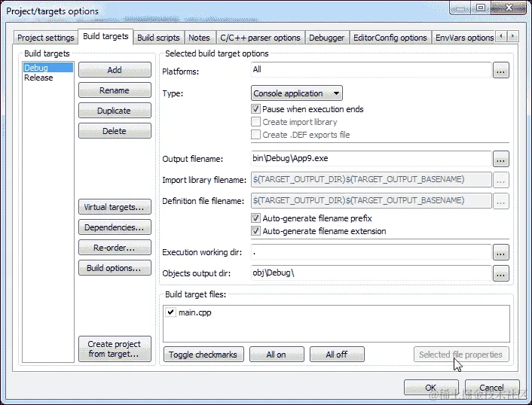Click the Rename target button
The width and height of the screenshot is (532, 405).
click(x=115, y=90)
